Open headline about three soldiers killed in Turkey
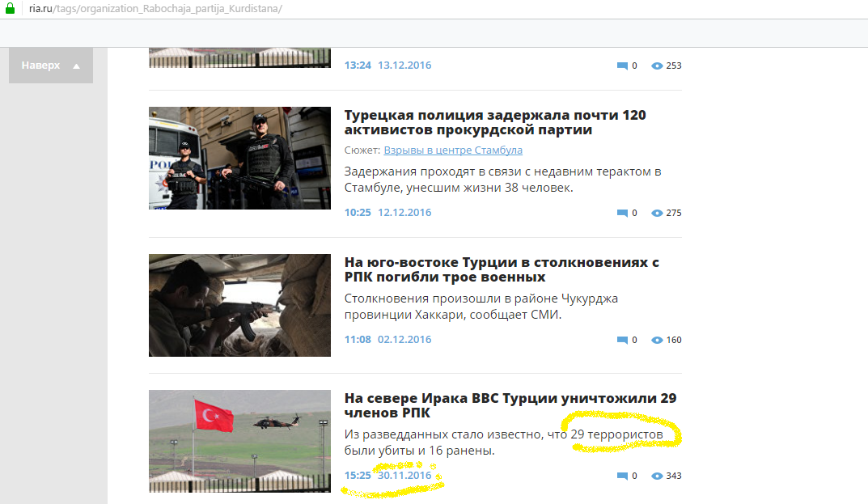 coord(502,269)
